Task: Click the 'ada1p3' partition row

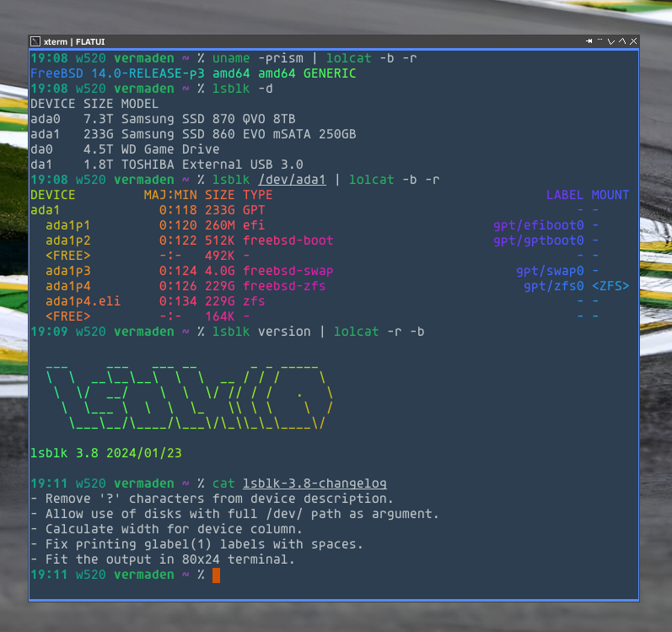Action: tap(68, 271)
